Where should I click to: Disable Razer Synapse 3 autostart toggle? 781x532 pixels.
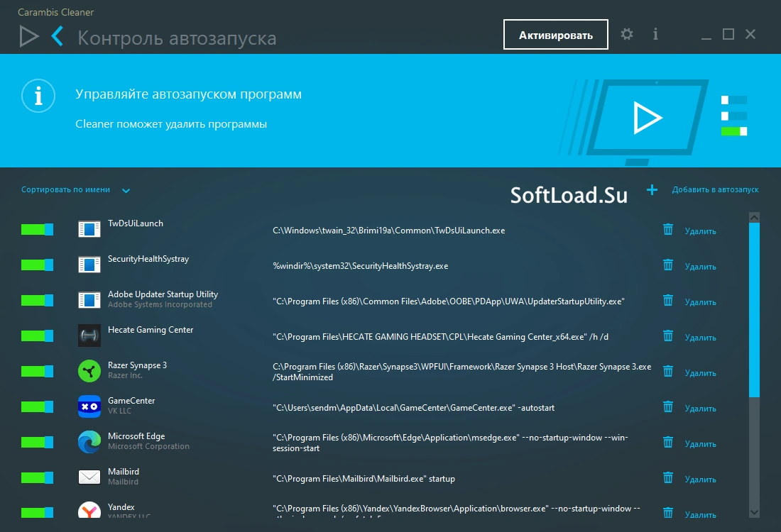point(38,371)
